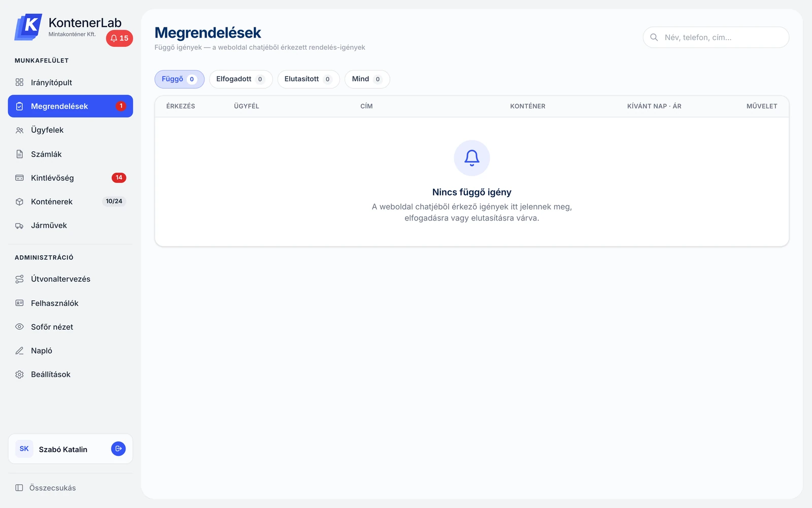Click the Napló pencil icon
This screenshot has width=812, height=508.
coord(19,351)
